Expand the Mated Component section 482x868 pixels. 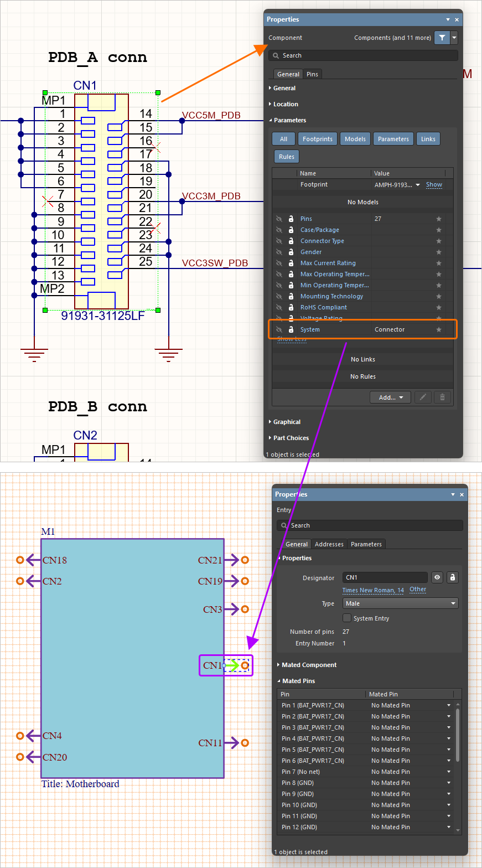click(x=309, y=665)
